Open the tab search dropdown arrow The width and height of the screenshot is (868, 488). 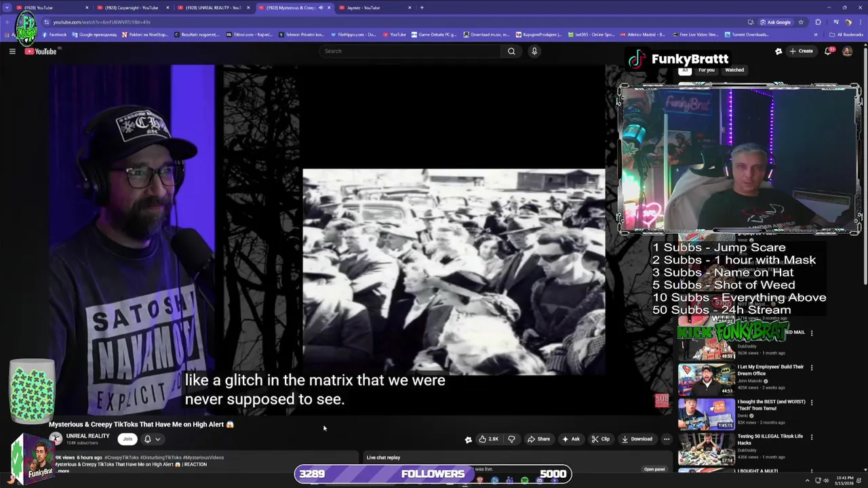tap(7, 7)
